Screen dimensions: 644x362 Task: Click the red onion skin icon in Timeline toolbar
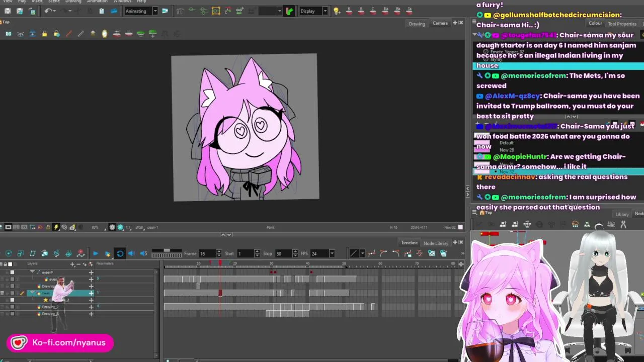click(80, 253)
